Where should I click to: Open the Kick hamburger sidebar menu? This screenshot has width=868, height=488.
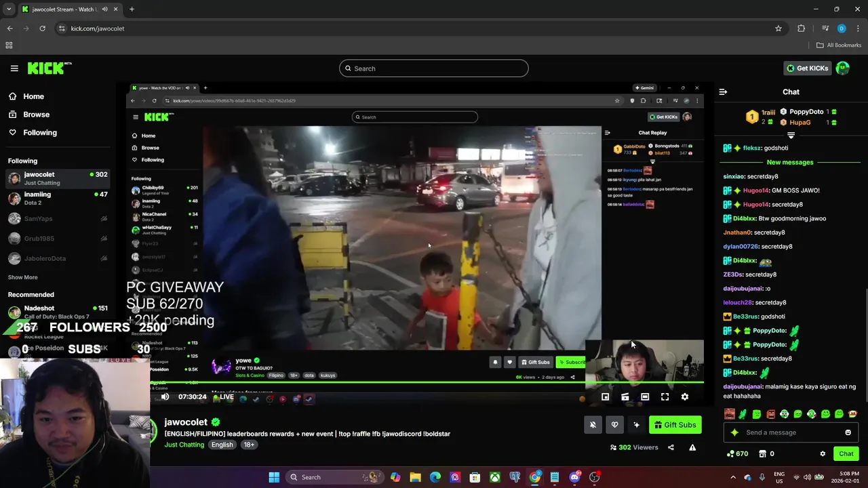click(x=14, y=68)
